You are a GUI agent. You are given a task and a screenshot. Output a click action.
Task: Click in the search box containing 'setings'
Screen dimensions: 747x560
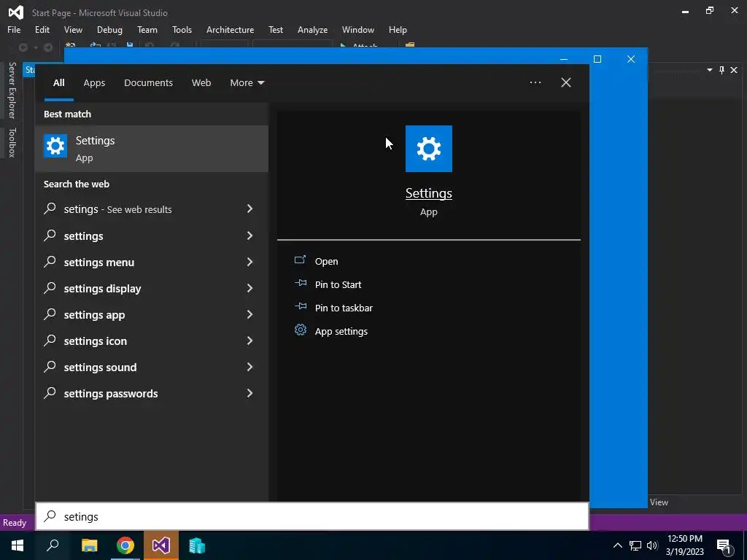(x=312, y=516)
